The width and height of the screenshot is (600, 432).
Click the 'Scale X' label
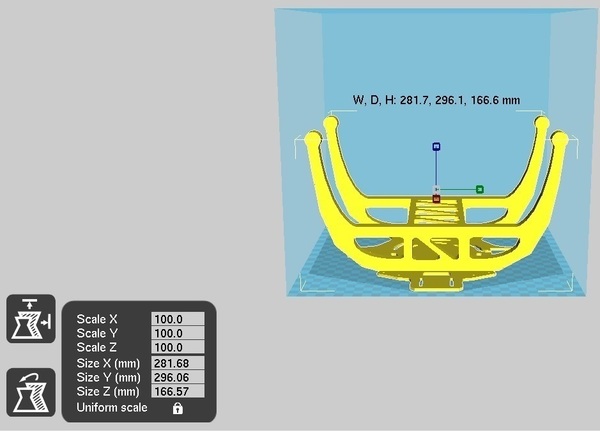(97, 319)
